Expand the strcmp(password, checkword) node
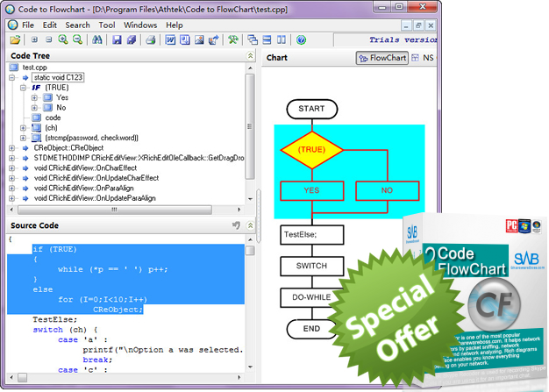The image size is (549, 392). (x=23, y=138)
